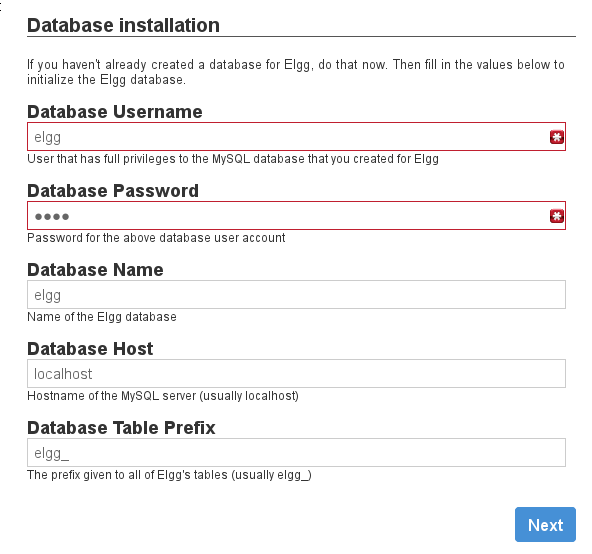Click the Database Name label

(95, 270)
